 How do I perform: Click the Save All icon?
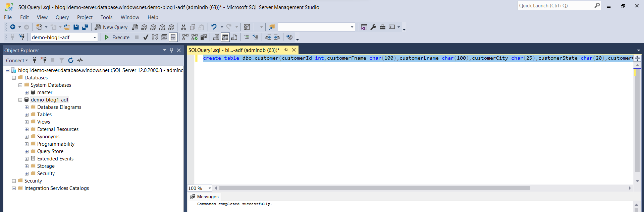pyautogui.click(x=85, y=27)
